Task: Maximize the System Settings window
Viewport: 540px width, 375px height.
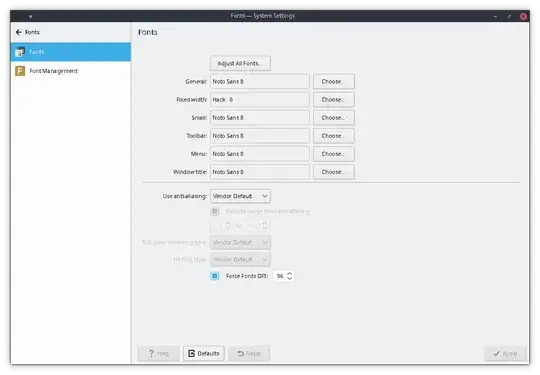Action: [x=509, y=16]
